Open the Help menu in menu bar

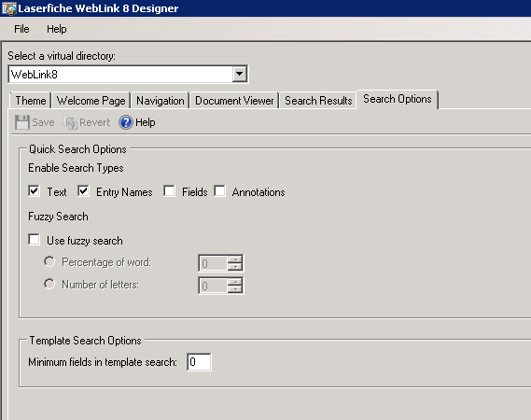pyautogui.click(x=57, y=29)
